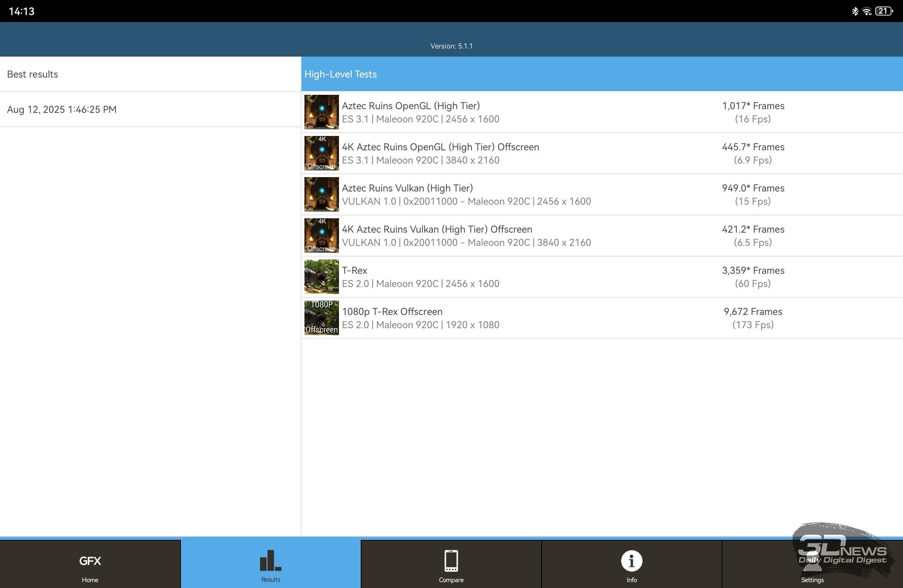Click the 9,672 Frames score
The height and width of the screenshot is (588, 903).
(x=753, y=311)
